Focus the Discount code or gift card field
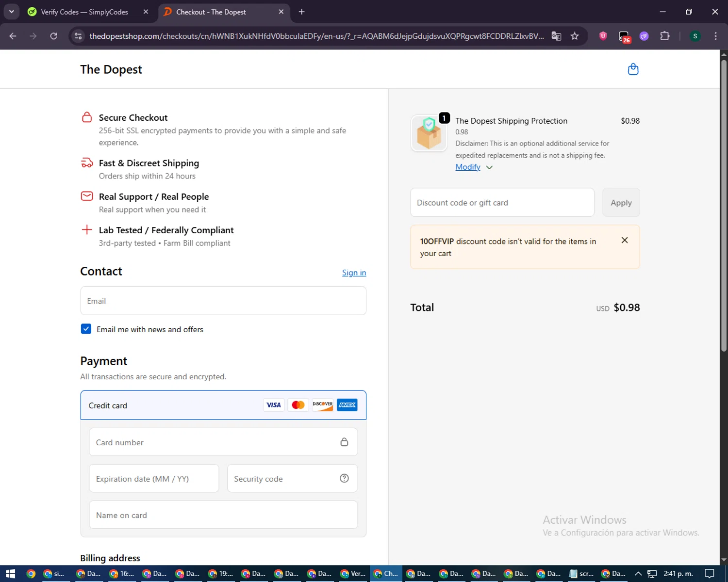The width and height of the screenshot is (728, 582). tap(502, 202)
